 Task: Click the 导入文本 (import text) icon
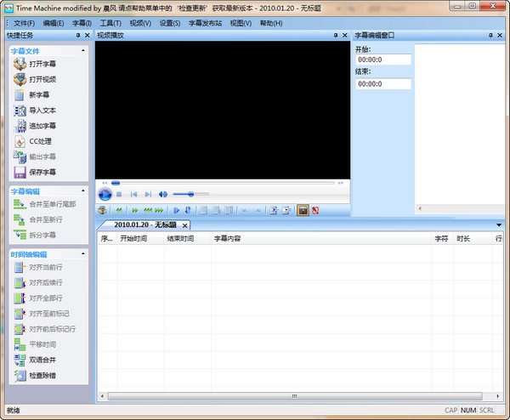[20, 111]
